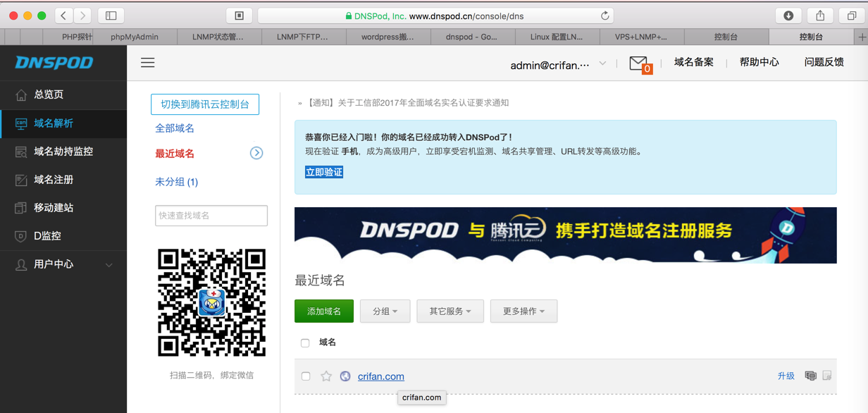Switch to the phpMyAdmin tab
The image size is (868, 413).
click(x=135, y=37)
